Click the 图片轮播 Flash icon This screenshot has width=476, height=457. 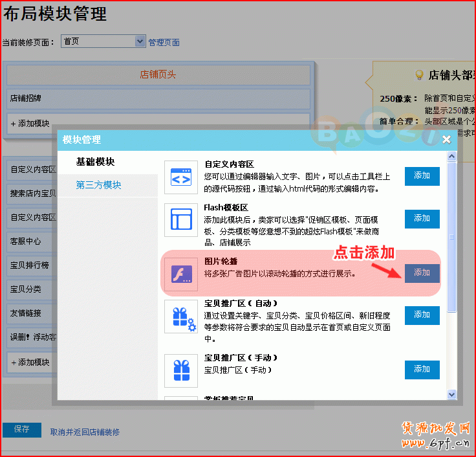click(180, 273)
